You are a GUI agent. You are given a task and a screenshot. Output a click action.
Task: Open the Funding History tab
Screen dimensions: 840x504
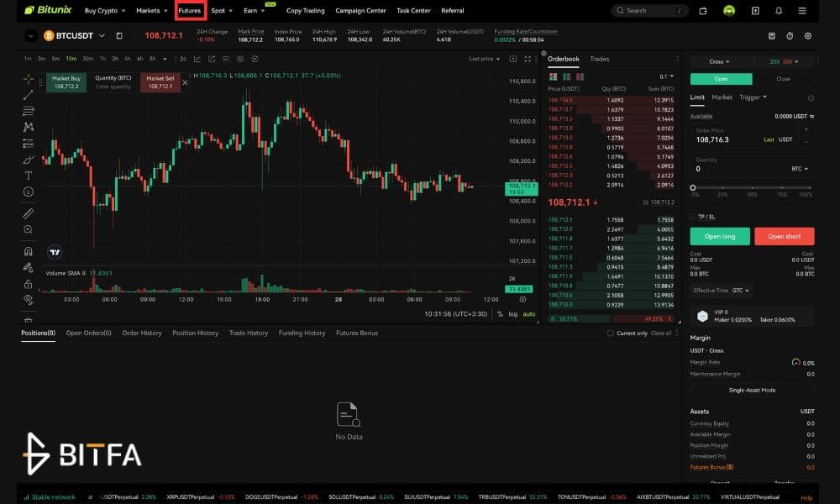tap(302, 333)
